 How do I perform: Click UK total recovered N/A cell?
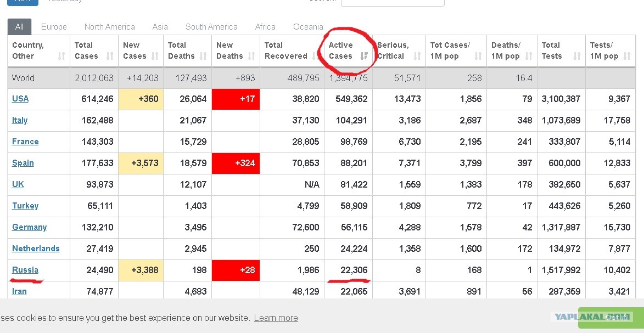pyautogui.click(x=292, y=184)
